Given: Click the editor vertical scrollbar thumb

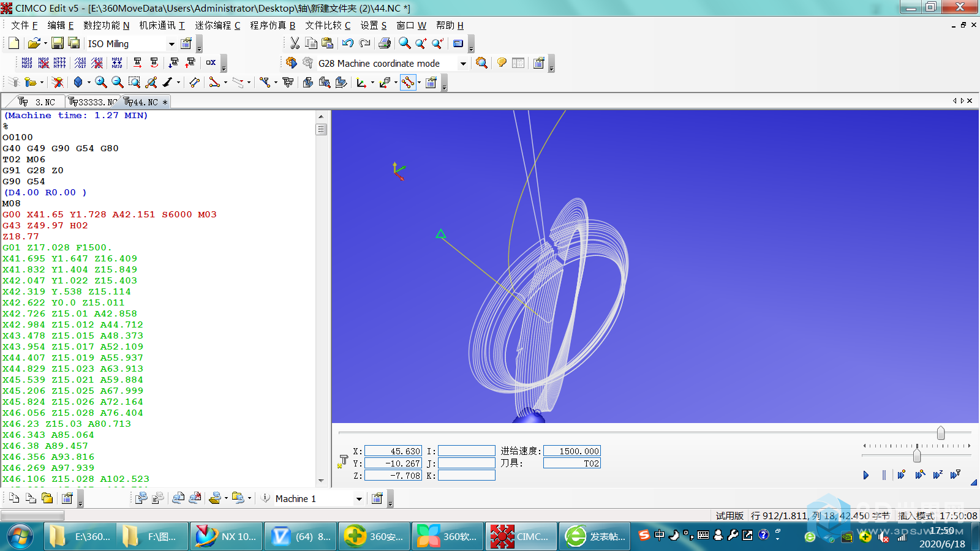Looking at the screenshot, I should [321, 129].
